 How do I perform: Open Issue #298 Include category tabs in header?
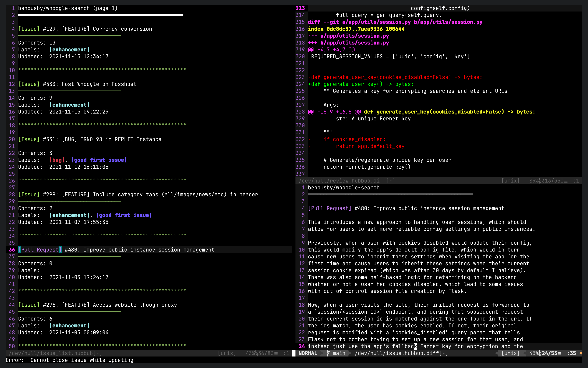coord(138,195)
